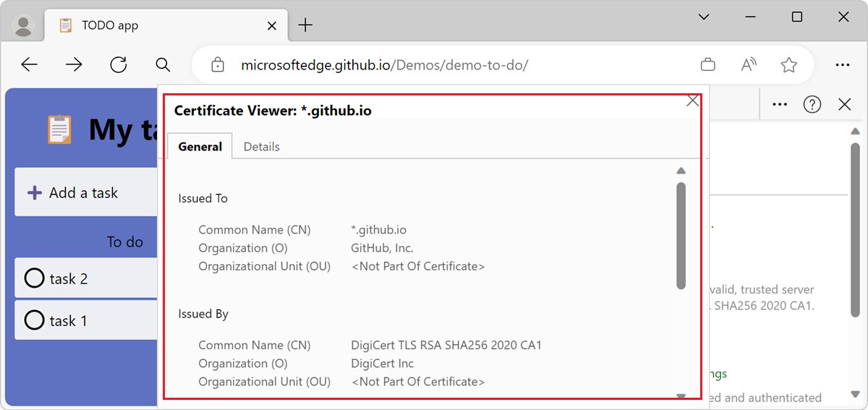Select 'DigiCert TLS RSA SHA256 2020 CA1' text
The image size is (868, 410).
pyautogui.click(x=446, y=345)
